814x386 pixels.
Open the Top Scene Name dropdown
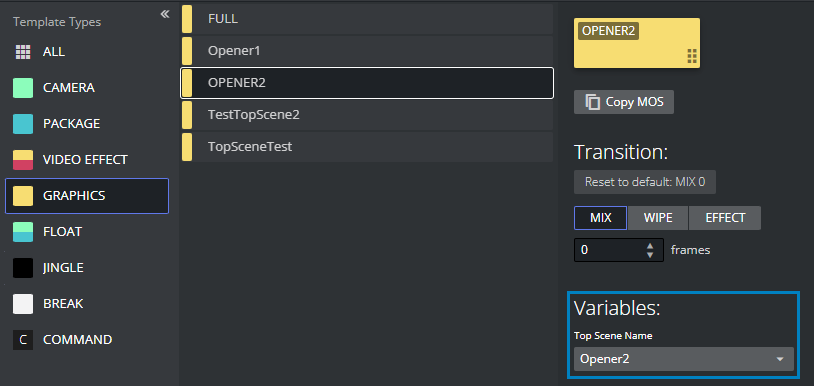coord(684,359)
